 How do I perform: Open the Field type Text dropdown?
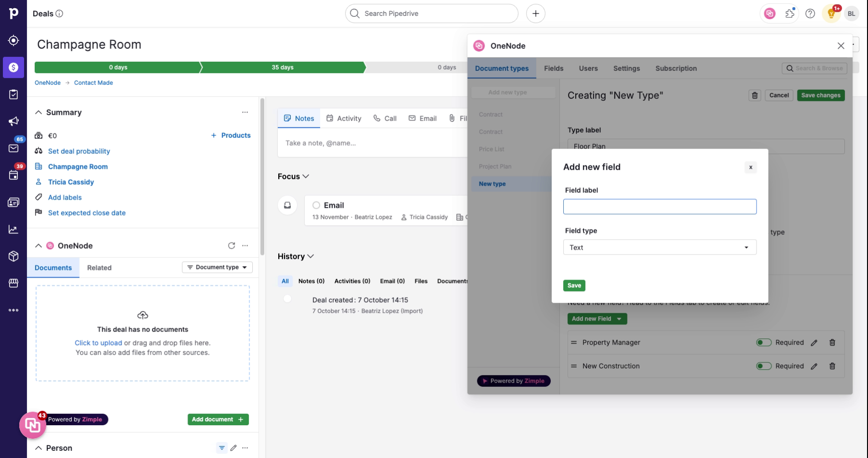[x=660, y=247]
